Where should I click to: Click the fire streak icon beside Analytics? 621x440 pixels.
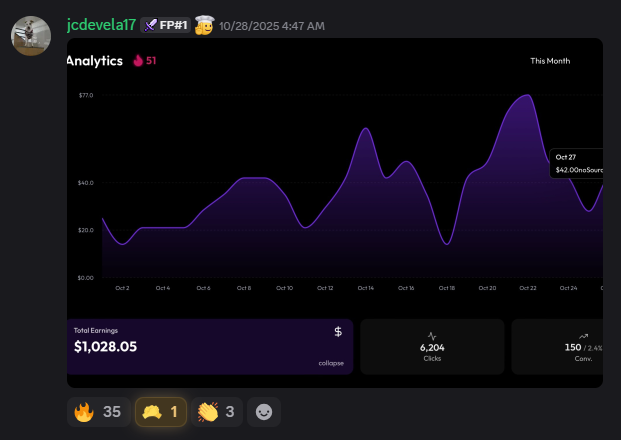coord(138,61)
